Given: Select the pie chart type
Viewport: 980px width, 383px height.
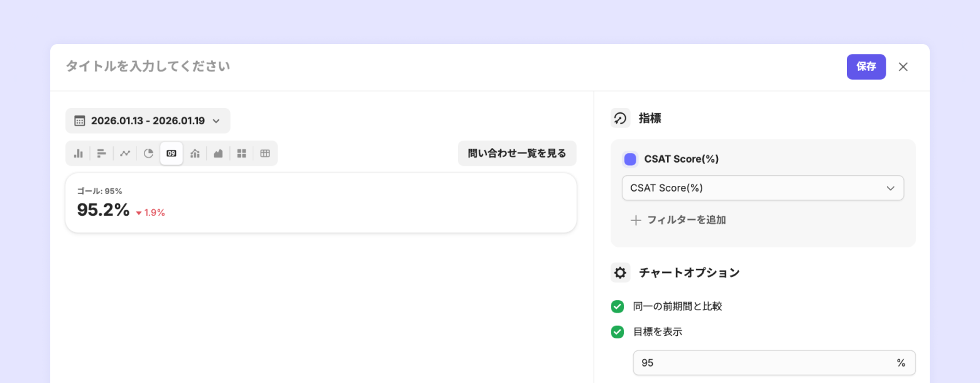Looking at the screenshot, I should pos(148,153).
